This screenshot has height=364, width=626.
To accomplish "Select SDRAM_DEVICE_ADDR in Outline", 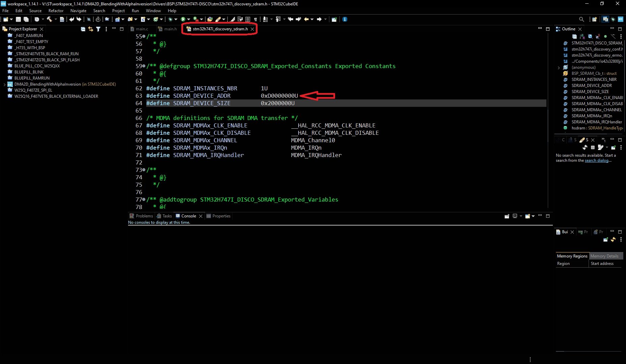I will (592, 86).
